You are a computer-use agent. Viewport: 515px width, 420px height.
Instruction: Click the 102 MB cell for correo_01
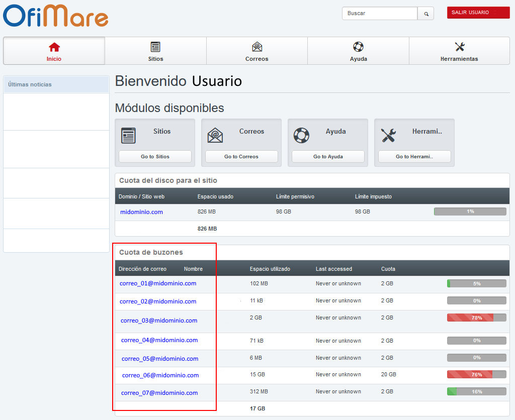click(x=259, y=283)
